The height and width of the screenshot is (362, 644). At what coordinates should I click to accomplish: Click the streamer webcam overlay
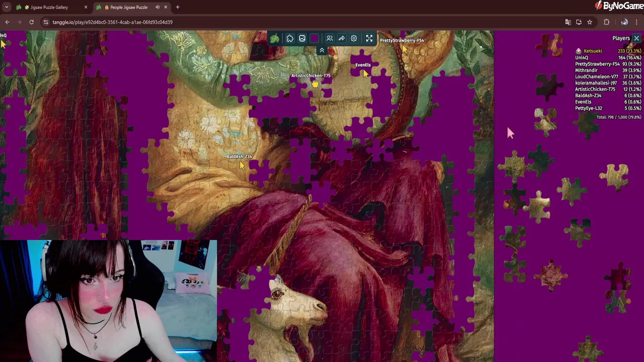pos(108,301)
